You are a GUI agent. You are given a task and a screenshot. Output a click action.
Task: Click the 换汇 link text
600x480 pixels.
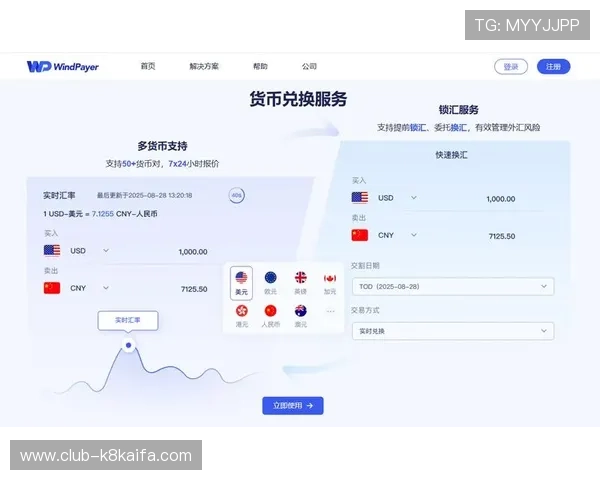(x=458, y=127)
